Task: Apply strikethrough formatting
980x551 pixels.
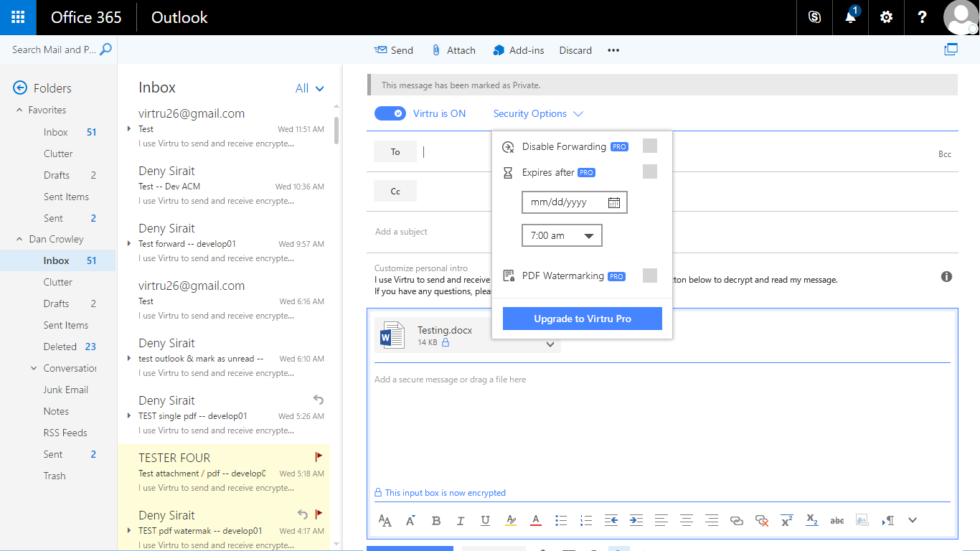Action: (837, 521)
